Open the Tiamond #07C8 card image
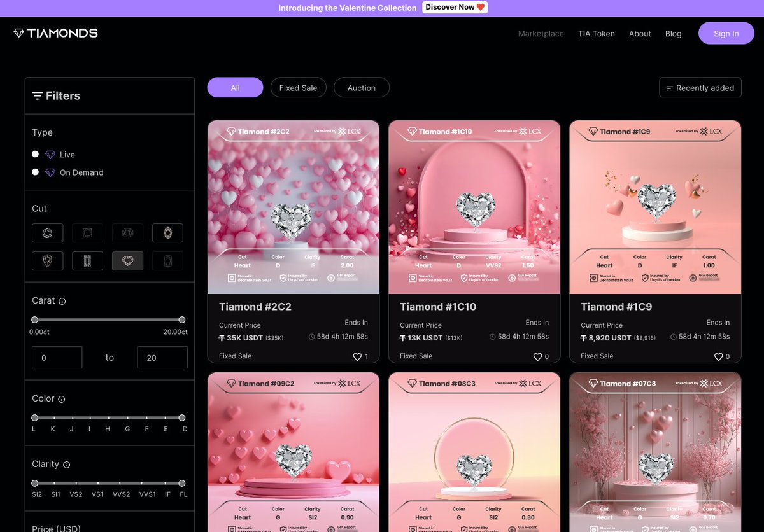The width and height of the screenshot is (764, 532). [x=655, y=452]
